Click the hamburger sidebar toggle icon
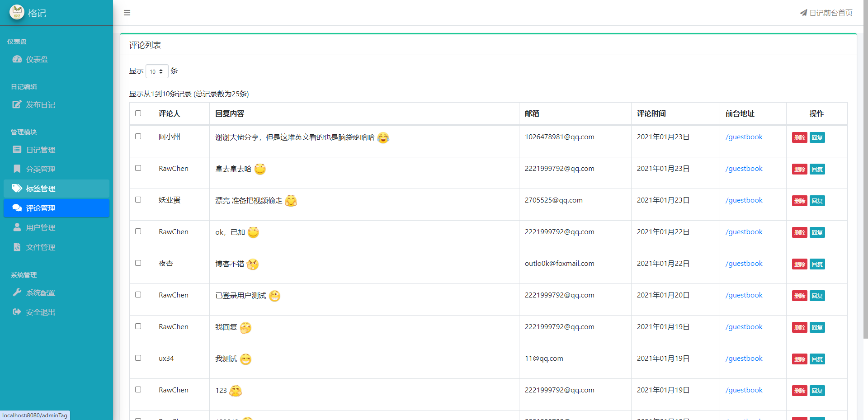 (127, 13)
